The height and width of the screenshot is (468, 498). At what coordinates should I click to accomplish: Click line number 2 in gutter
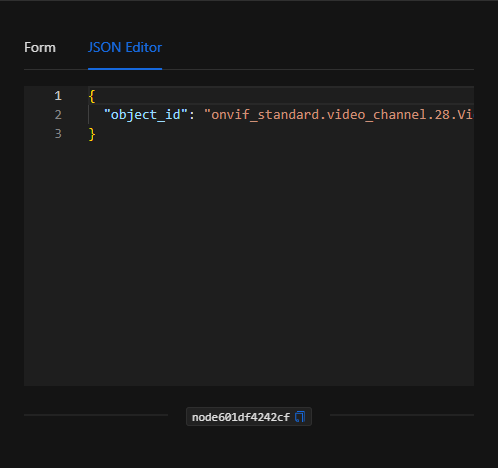pos(58,115)
